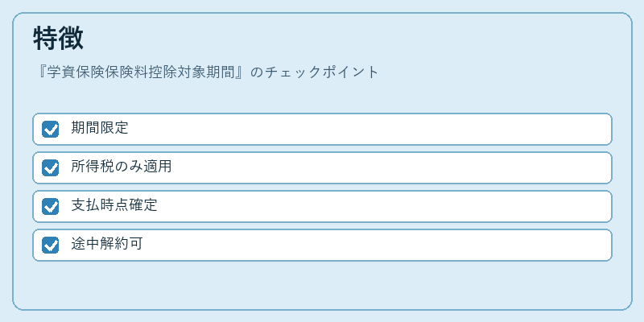
Task: Click the white checkmark beside 支払時点確定
Action: [51, 207]
